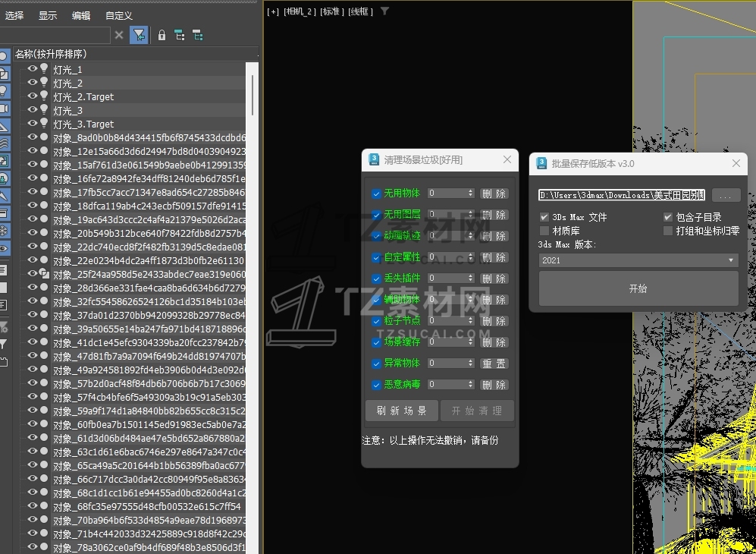This screenshot has width=756, height=554.
Task: Click the 3ds Max logo in 批量保存低版本 title bar
Action: pyautogui.click(x=541, y=164)
